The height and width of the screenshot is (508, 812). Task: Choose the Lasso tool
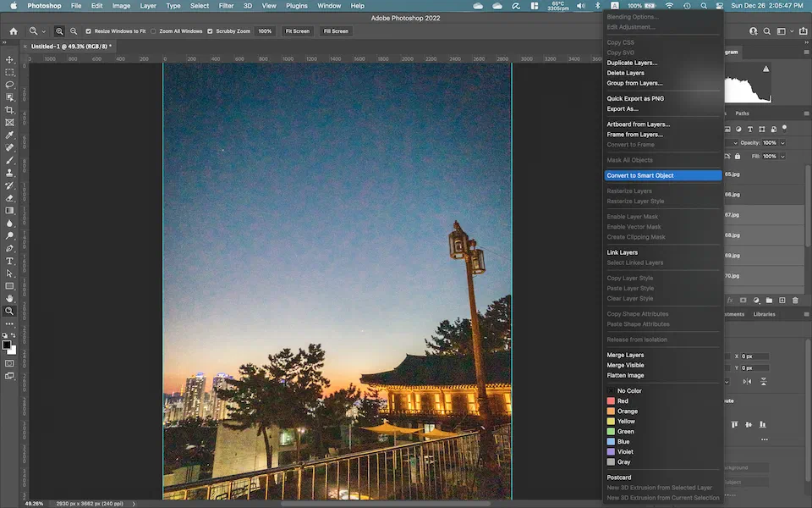tap(10, 85)
